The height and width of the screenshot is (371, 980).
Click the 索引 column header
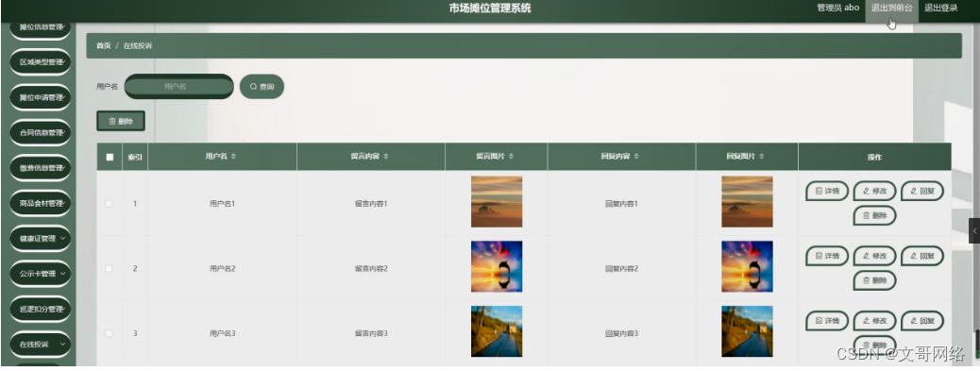(x=135, y=157)
